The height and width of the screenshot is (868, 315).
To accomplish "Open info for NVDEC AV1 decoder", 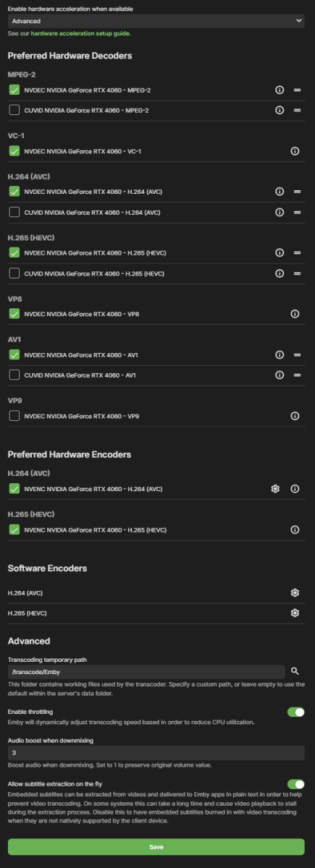I will pos(280,355).
